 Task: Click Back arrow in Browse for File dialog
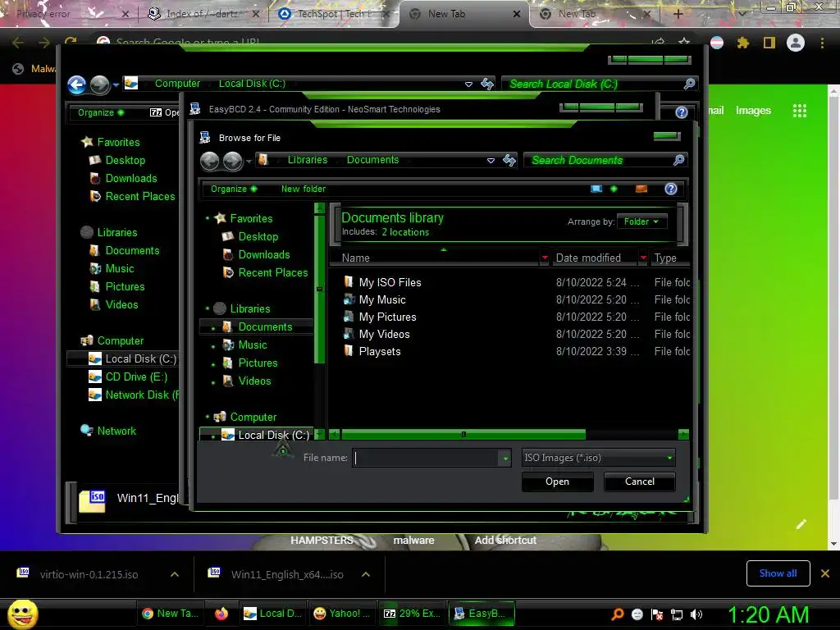(209, 160)
